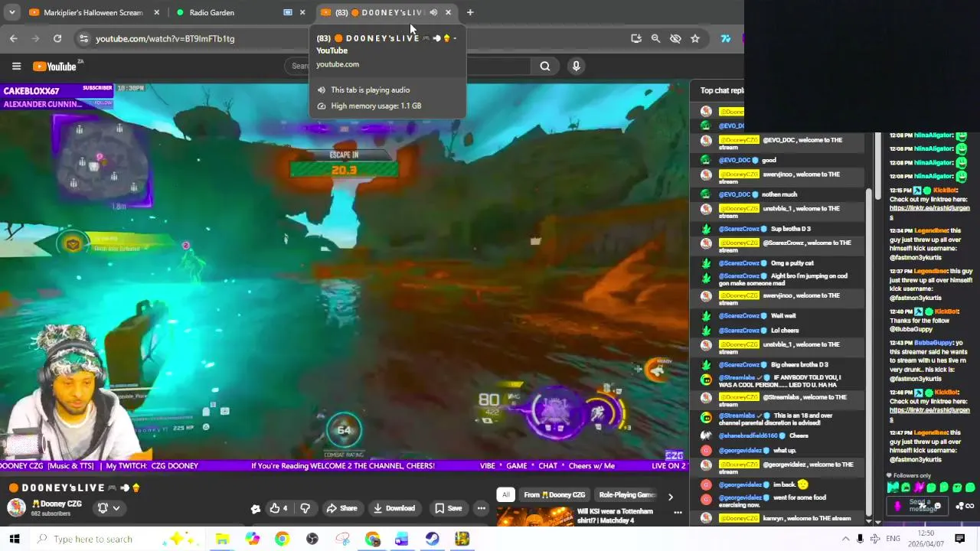Open the taskbar notification center icon
This screenshot has height=551, width=980.
pyautogui.click(x=959, y=539)
